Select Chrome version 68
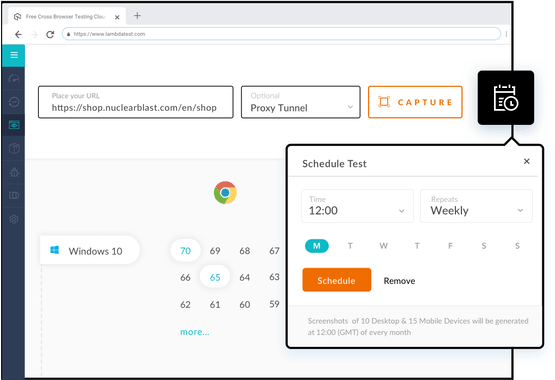This screenshot has height=380, width=555. (x=245, y=251)
